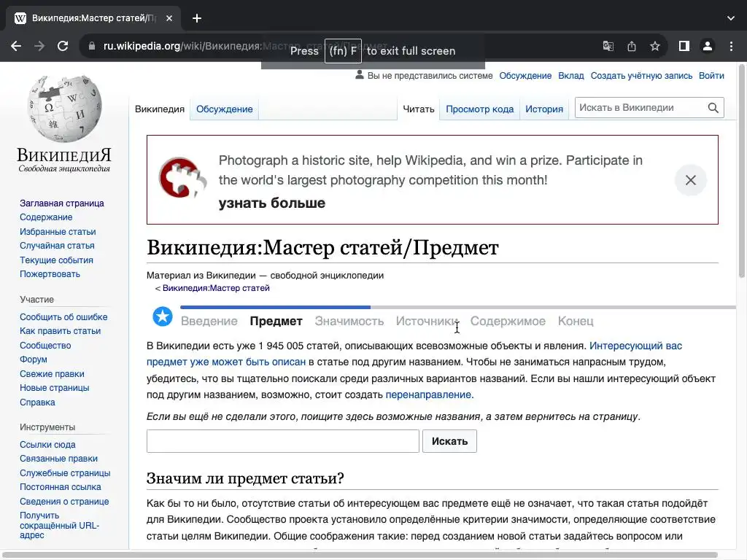The width and height of the screenshot is (747, 560).
Task: Click the lock site info icon
Action: [x=92, y=46]
